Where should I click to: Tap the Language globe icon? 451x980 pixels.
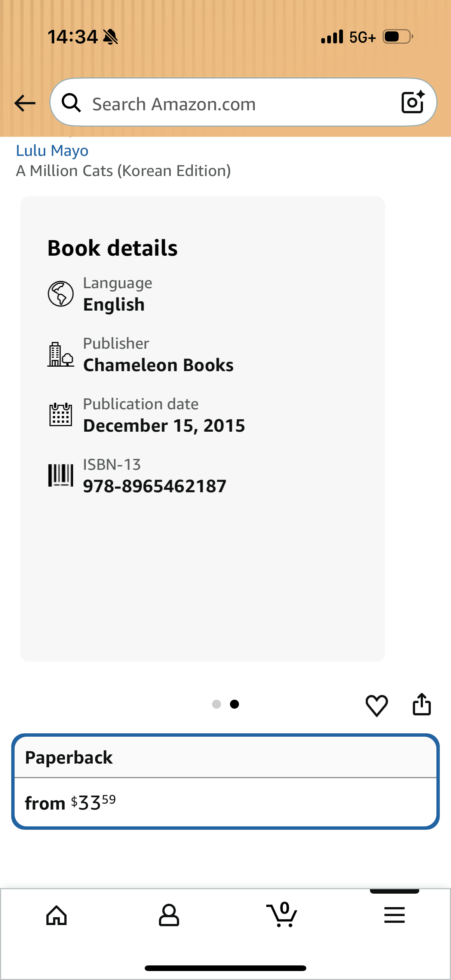tap(61, 294)
